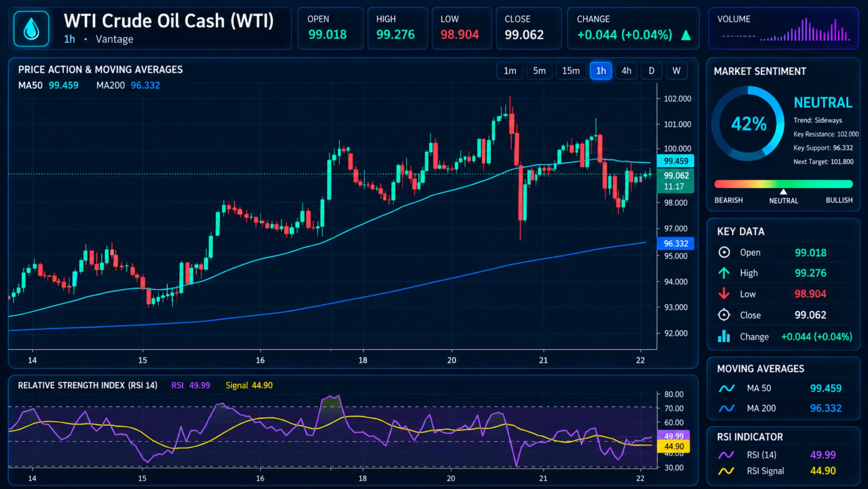This screenshot has height=489, width=868.
Task: Click the 44.90 signal axis tag
Action: pyautogui.click(x=674, y=447)
